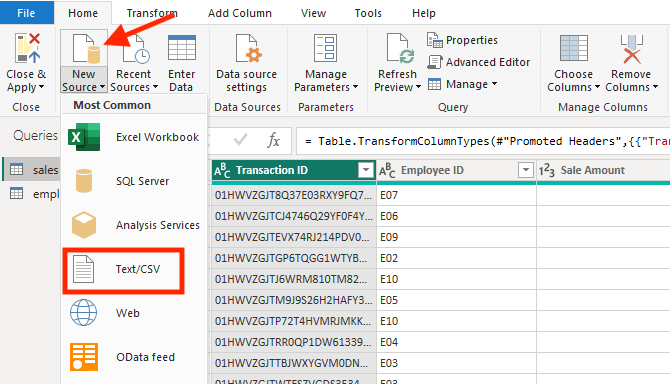Expand the Manage Parameters dropdown arrow
The image size is (670, 384).
(x=356, y=87)
